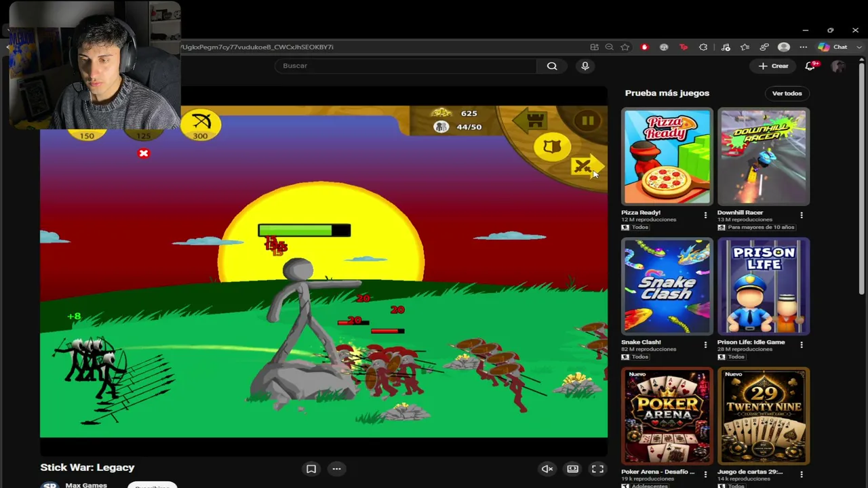Click the Snake Clash! title link
The height and width of the screenshot is (488, 868).
click(x=641, y=342)
